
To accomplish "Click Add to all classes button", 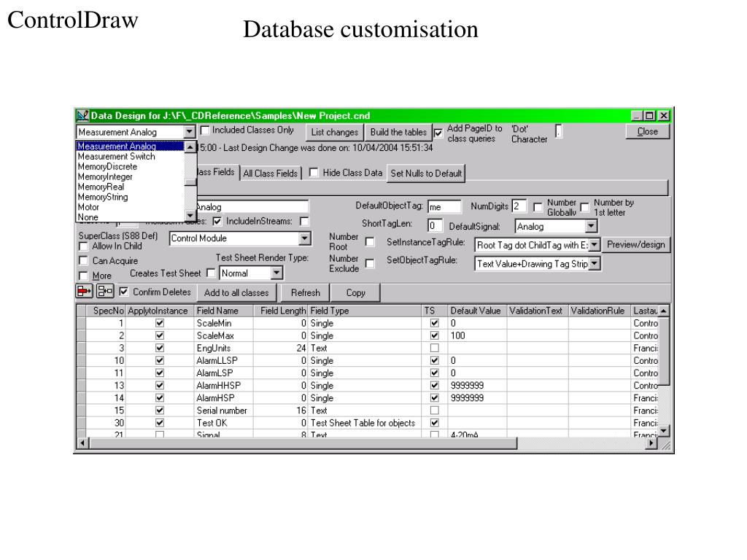I will tap(236, 292).
